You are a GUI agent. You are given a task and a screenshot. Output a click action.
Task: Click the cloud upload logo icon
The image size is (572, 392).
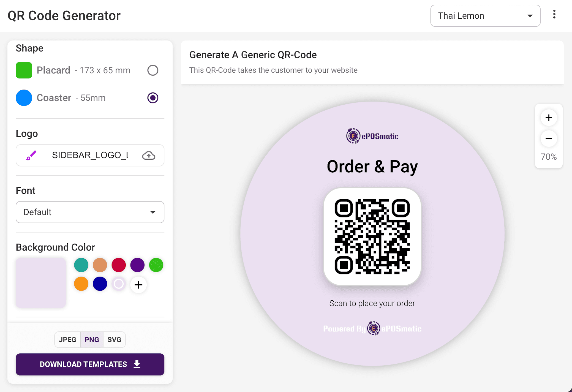(x=149, y=156)
